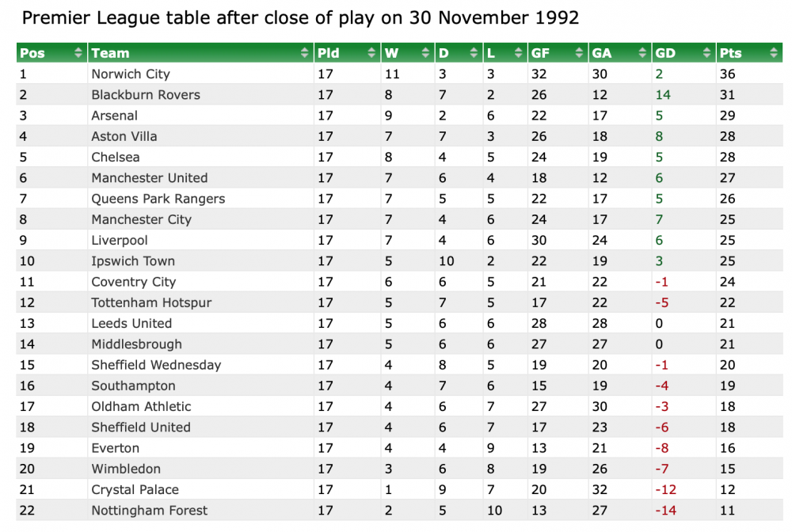Image resolution: width=792 pixels, height=532 pixels.
Task: Click the Pts header label
Action: [731, 53]
